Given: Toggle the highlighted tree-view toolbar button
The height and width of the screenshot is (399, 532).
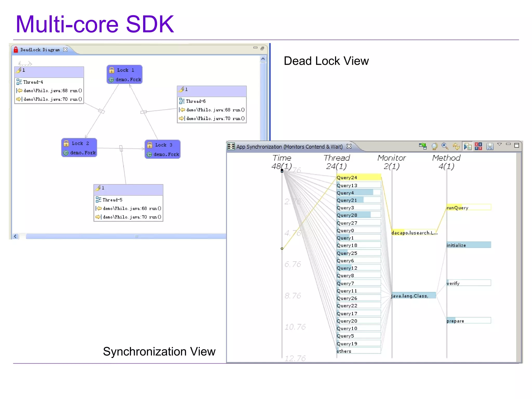Looking at the screenshot, I should 468,147.
